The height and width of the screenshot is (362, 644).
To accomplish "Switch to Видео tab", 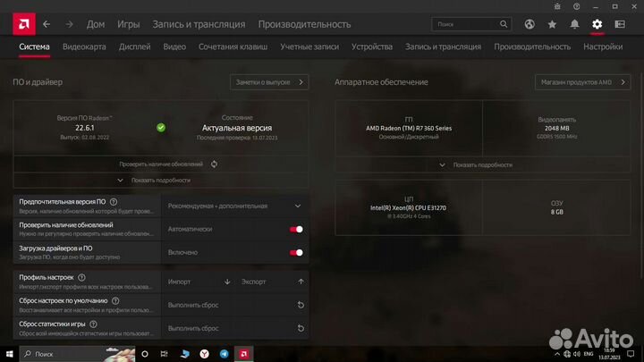I will pyautogui.click(x=174, y=46).
